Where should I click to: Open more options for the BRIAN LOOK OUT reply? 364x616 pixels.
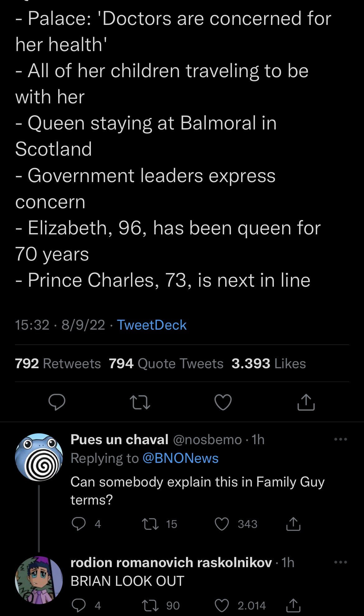[x=340, y=562]
